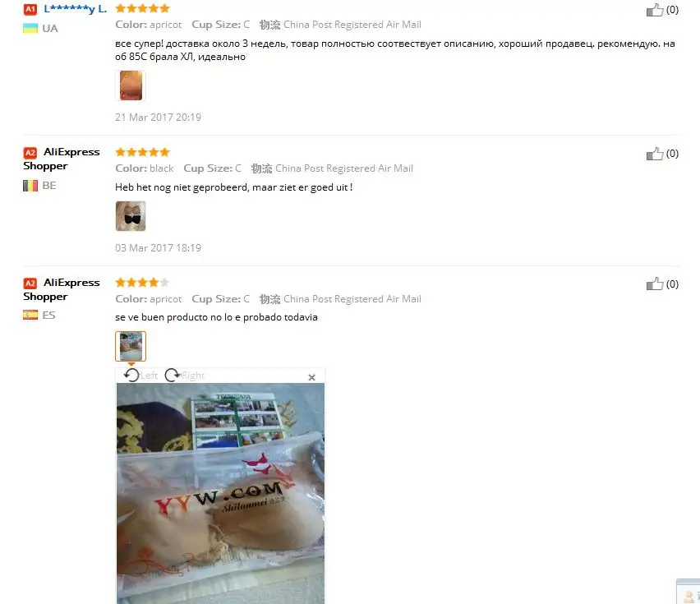This screenshot has width=700, height=604.
Task: Click the A2 badge of the ES shopper
Action: coord(30,283)
